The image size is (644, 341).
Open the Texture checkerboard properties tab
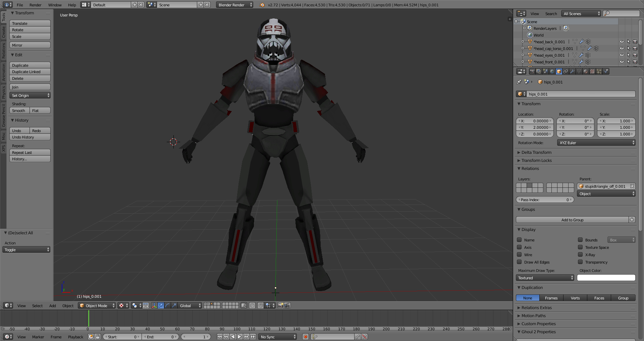592,71
